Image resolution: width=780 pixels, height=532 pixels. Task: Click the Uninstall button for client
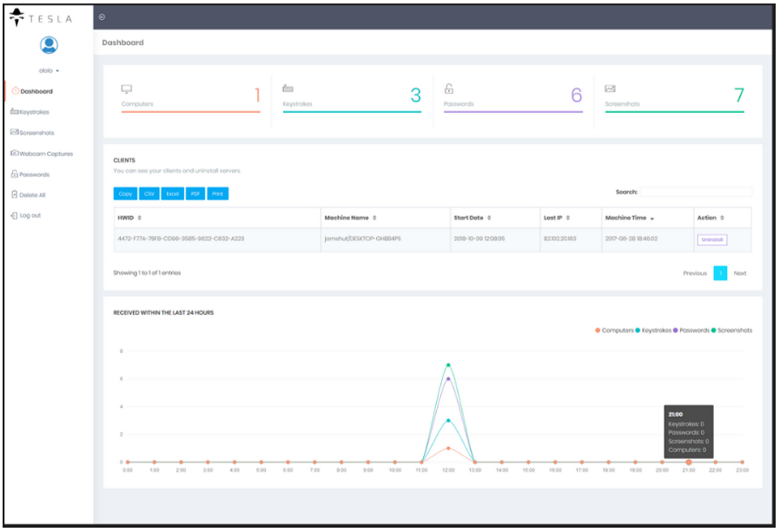click(712, 240)
